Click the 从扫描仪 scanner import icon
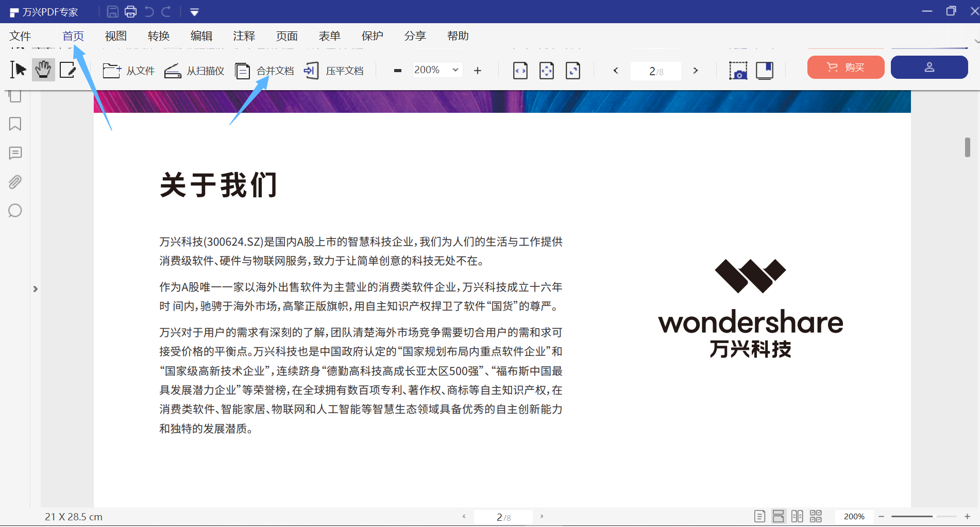Viewport: 980px width, 527px height. coord(173,71)
